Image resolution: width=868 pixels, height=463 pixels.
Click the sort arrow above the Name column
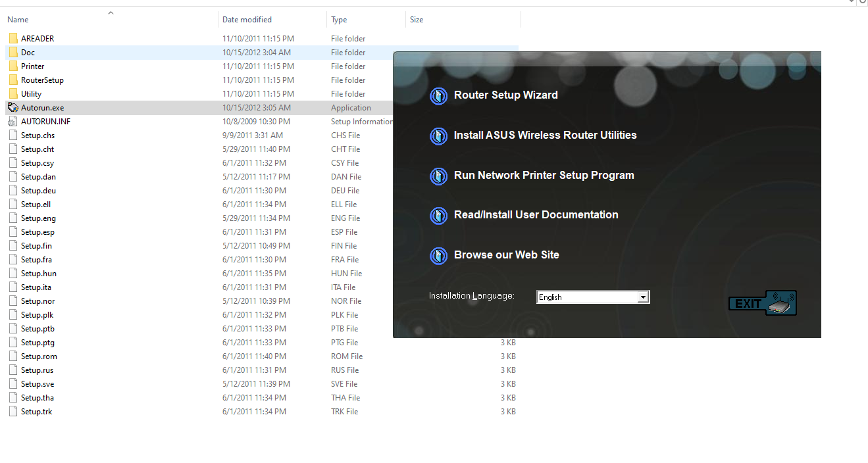coord(111,12)
